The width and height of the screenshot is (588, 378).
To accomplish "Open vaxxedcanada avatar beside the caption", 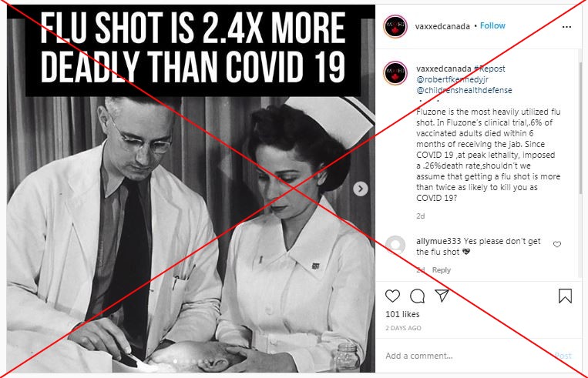I will coord(395,73).
